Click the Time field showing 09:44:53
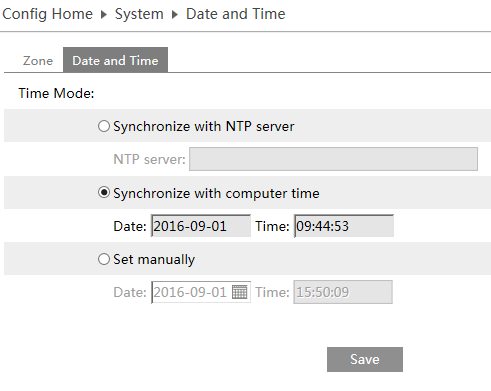 (344, 226)
